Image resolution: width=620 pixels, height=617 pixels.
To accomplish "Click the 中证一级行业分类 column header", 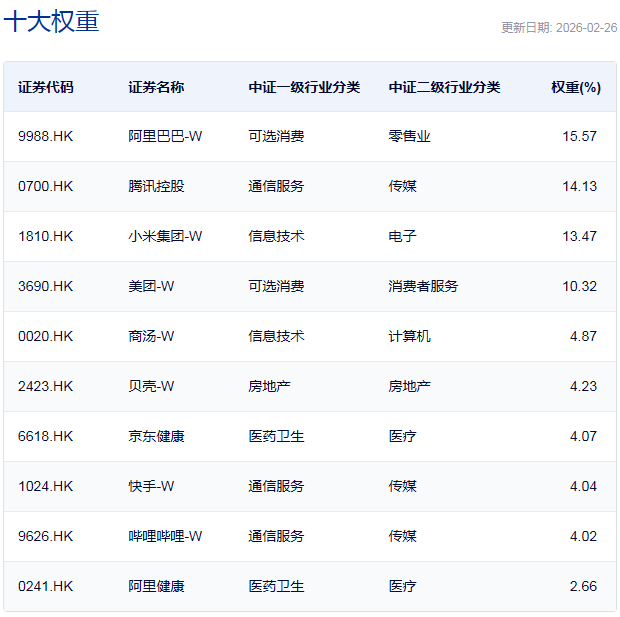I will click(x=304, y=87).
